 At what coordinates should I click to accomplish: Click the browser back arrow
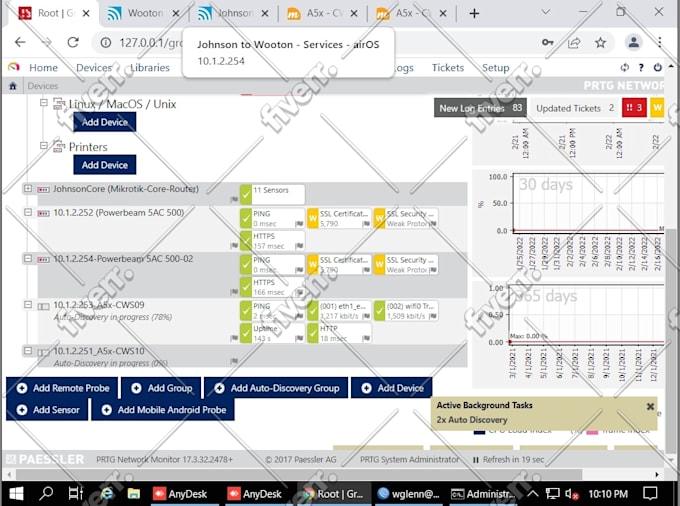click(x=20, y=42)
